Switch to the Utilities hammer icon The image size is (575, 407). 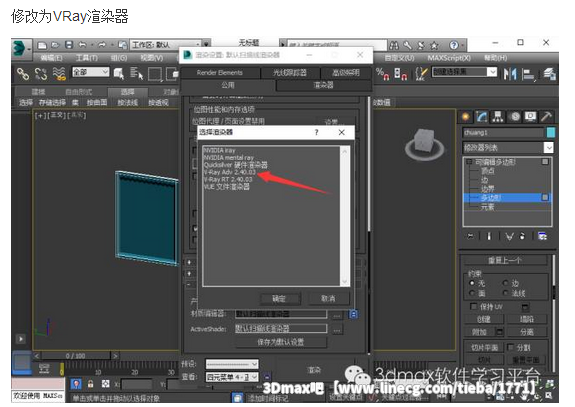click(546, 117)
